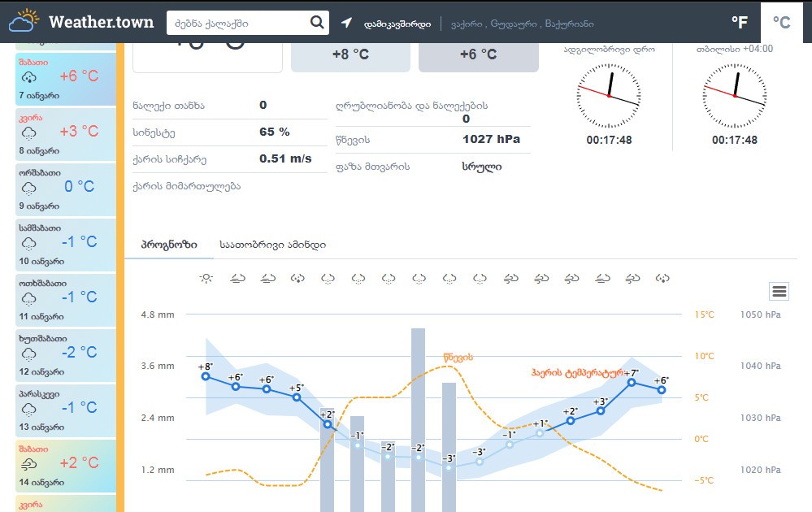Click snow cloud icon for 11 იანვარი
The height and width of the screenshot is (512, 812).
(29, 299)
